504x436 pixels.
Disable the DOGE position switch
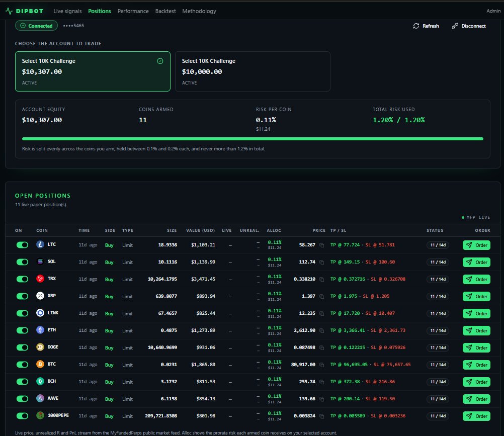tap(22, 347)
